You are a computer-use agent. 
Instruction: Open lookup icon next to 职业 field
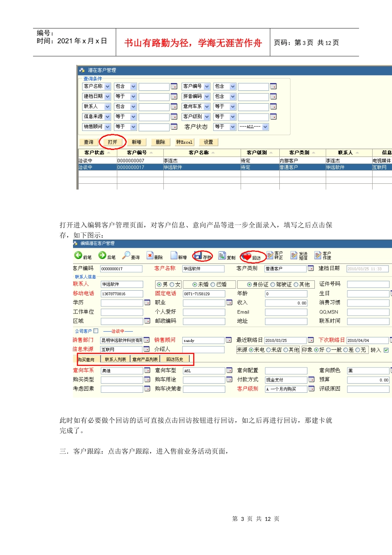229,303
